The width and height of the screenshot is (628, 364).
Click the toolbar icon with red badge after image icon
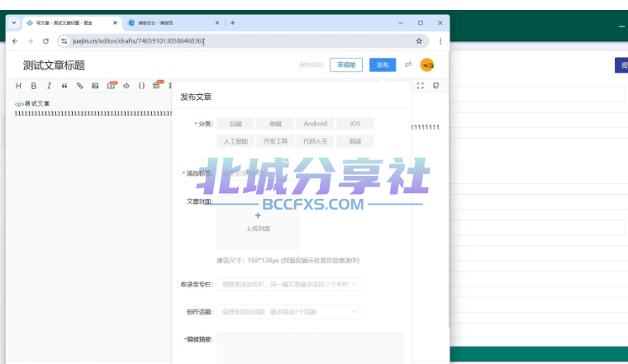tap(111, 85)
